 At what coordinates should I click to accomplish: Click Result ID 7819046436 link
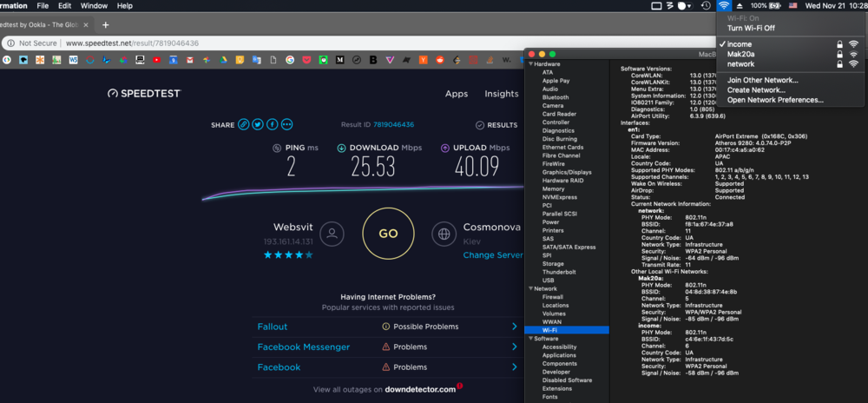[393, 125]
